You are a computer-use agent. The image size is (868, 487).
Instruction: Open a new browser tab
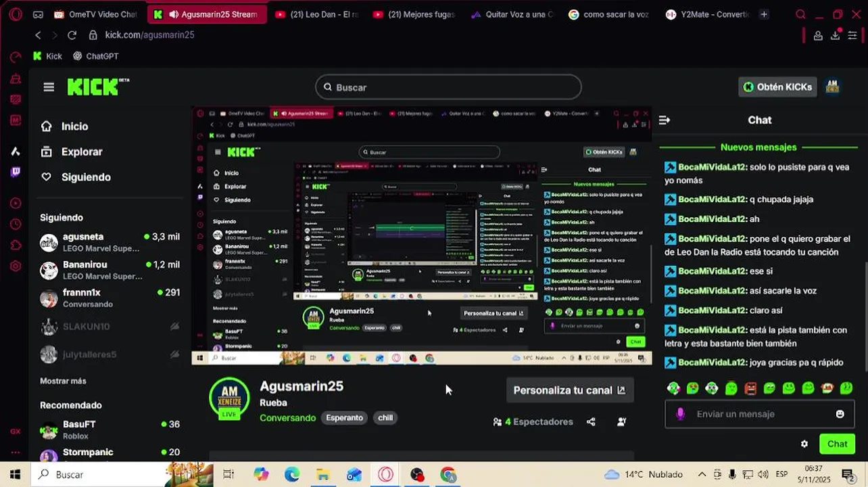pyautogui.click(x=764, y=14)
